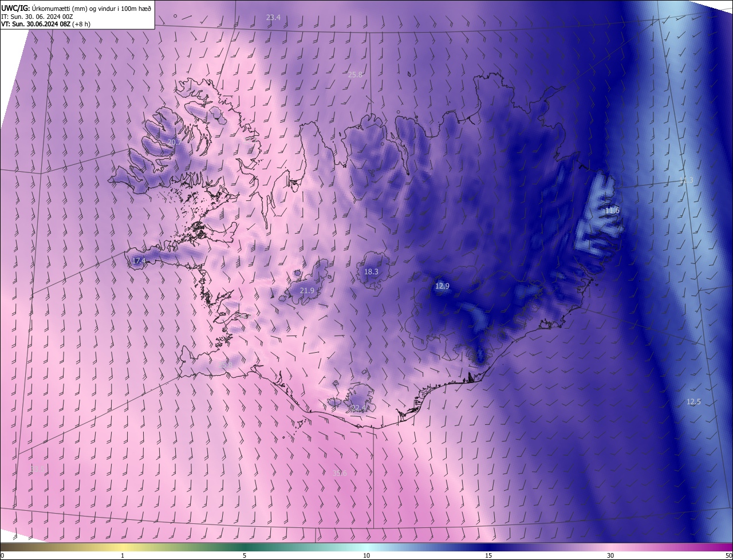Click the 12.9 value label
This screenshot has width=733, height=560.
(x=442, y=286)
